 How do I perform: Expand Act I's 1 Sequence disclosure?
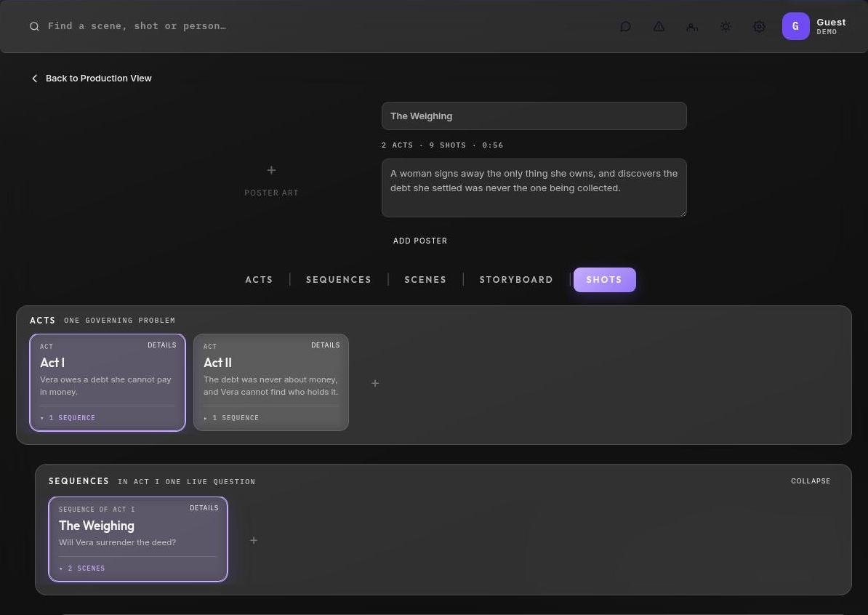coord(68,418)
